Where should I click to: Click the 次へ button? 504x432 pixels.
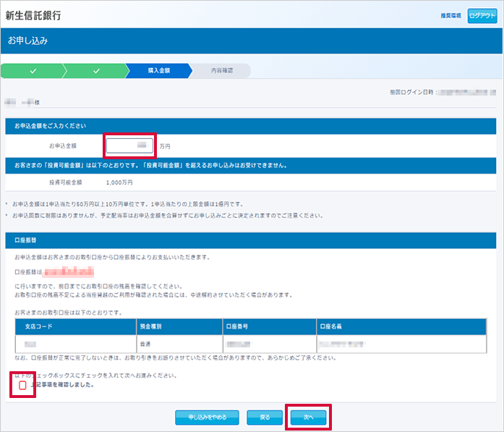(x=308, y=418)
